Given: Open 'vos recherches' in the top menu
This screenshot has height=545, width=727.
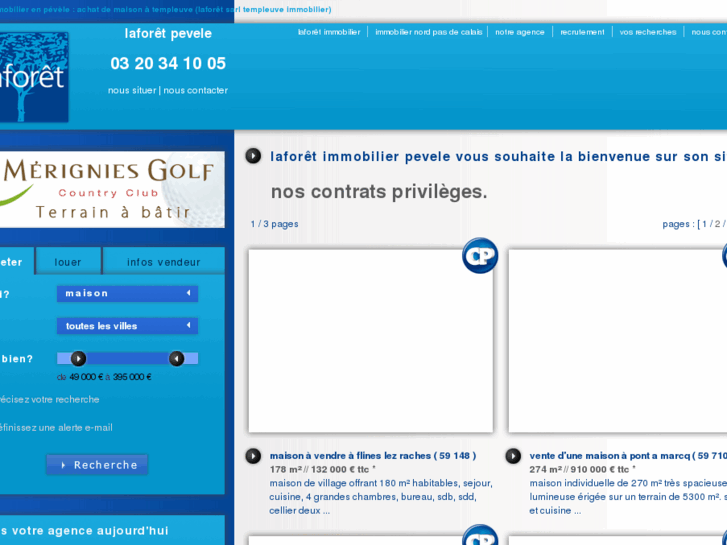Looking at the screenshot, I should [x=648, y=32].
